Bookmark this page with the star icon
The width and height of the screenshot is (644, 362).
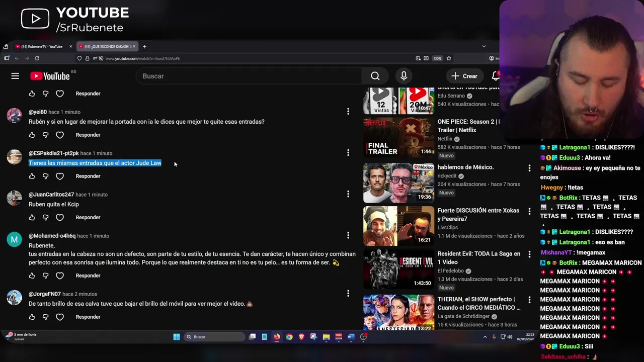[x=449, y=58]
